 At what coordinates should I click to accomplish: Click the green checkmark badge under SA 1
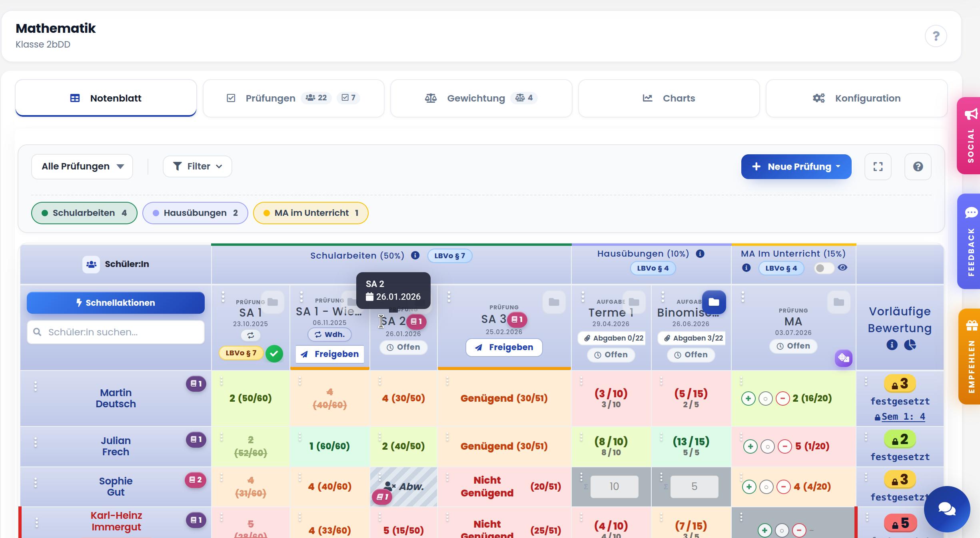click(274, 354)
